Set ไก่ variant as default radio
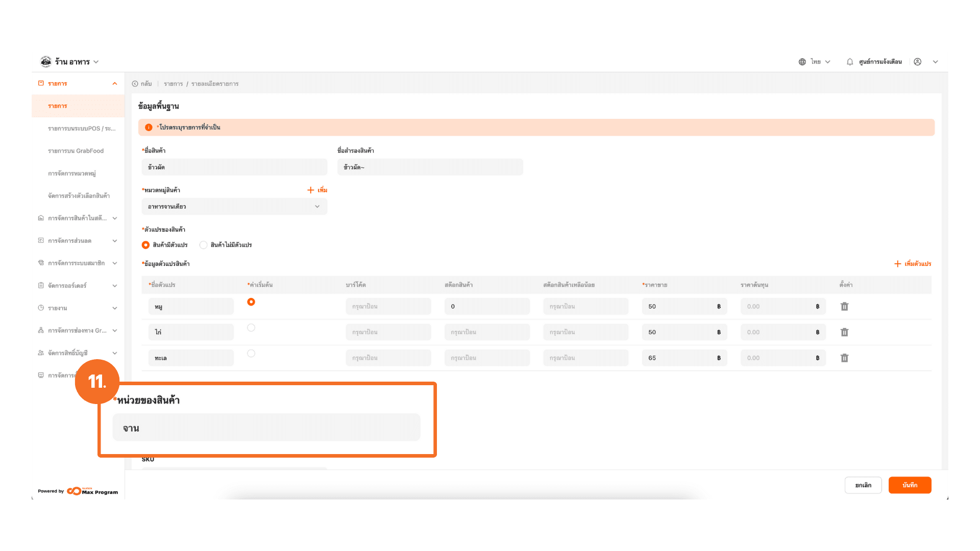Image resolution: width=980 pixels, height=551 pixels. 251,328
